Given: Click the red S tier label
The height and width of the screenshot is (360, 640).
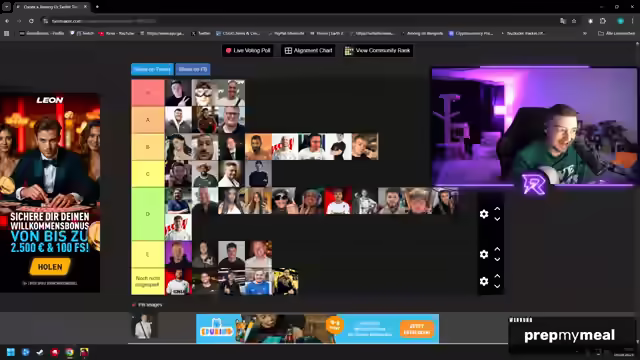Looking at the screenshot, I should coord(148,93).
